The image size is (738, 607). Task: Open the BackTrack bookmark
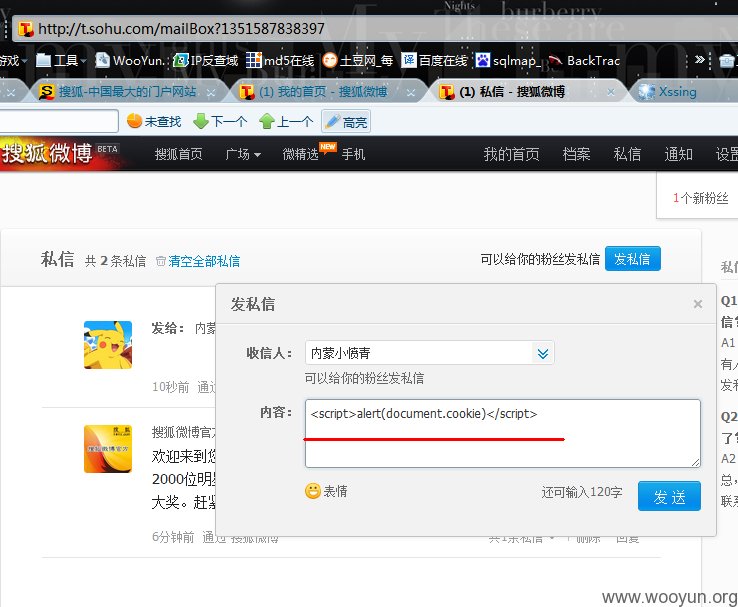coord(585,60)
